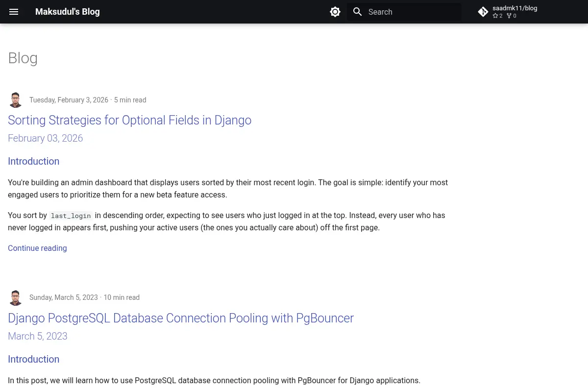Click the Tuesday, February 3, 2026 date text

click(x=69, y=100)
